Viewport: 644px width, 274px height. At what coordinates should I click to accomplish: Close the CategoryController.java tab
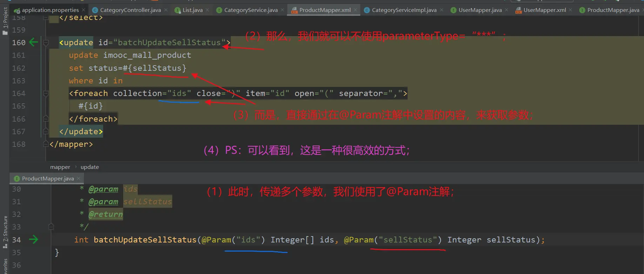click(166, 10)
